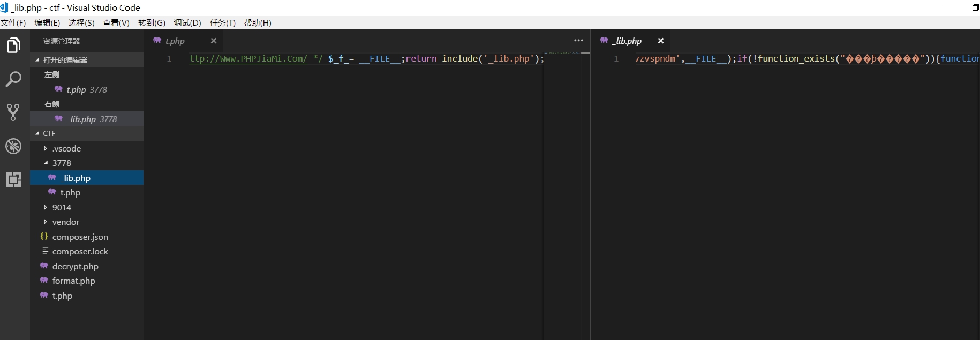Expand the 9014 folder
The height and width of the screenshot is (340, 980).
[x=87, y=207]
